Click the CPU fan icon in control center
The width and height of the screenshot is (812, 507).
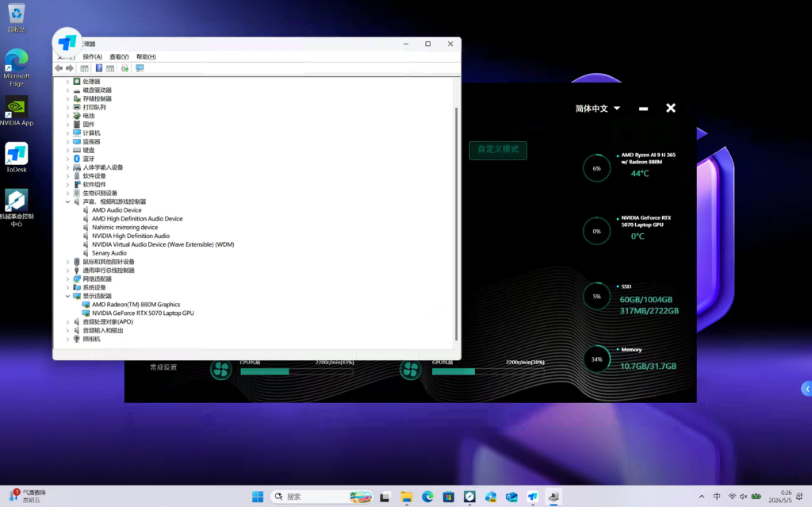pyautogui.click(x=221, y=370)
